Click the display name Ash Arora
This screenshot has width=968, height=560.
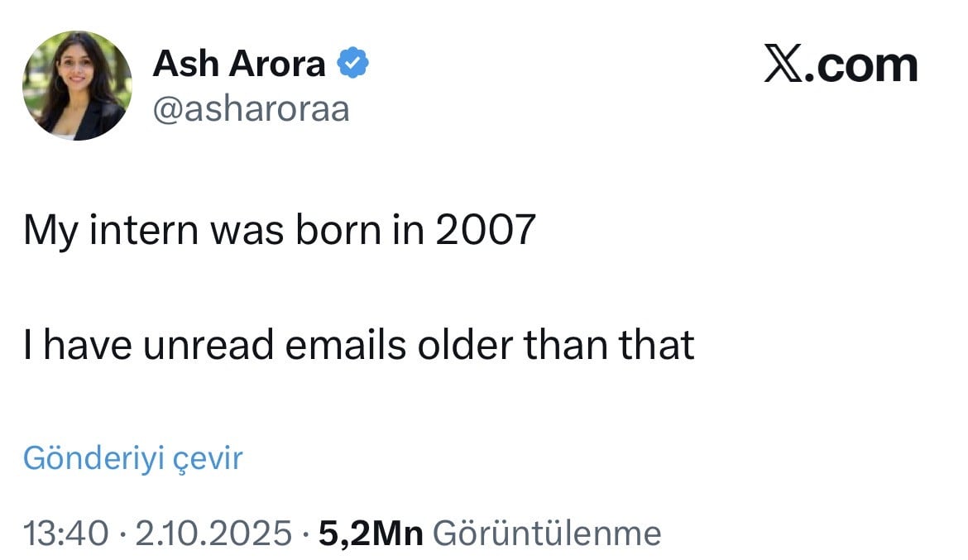click(x=238, y=64)
